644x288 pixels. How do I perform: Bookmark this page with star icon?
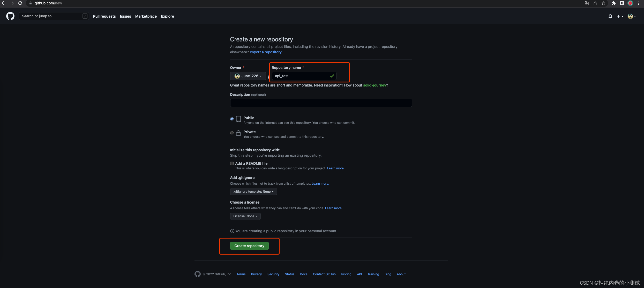click(603, 3)
